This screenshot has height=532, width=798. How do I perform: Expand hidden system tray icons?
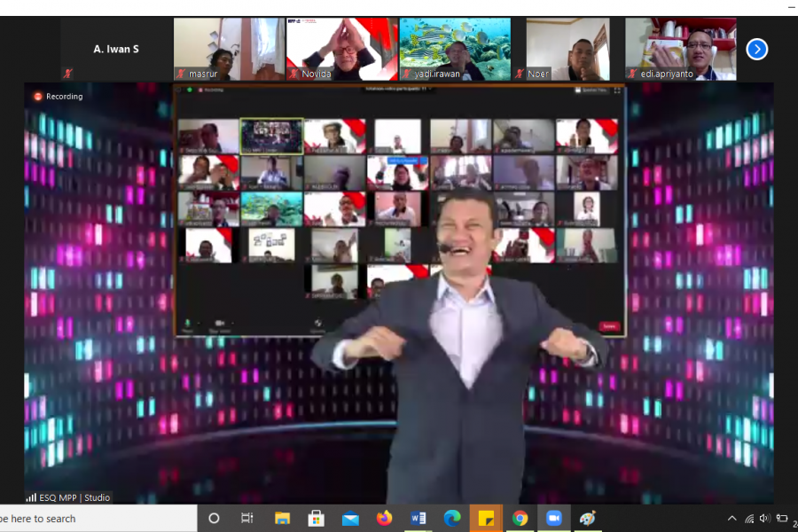click(x=731, y=519)
